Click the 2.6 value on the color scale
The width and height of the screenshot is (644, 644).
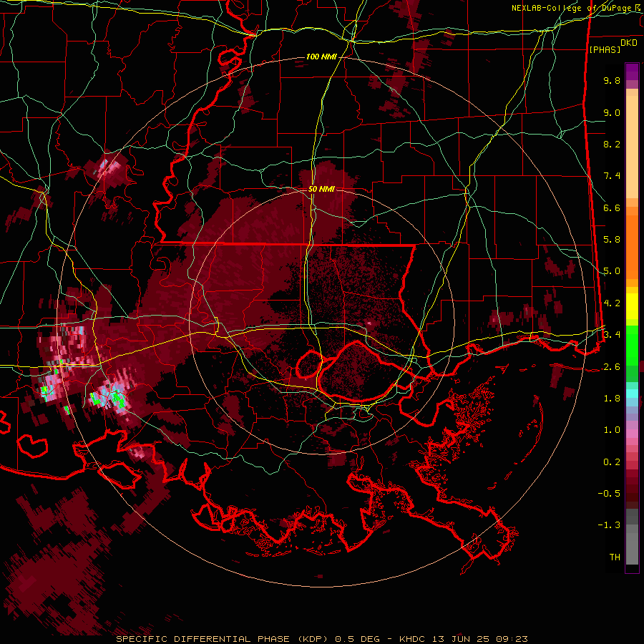tap(612, 367)
